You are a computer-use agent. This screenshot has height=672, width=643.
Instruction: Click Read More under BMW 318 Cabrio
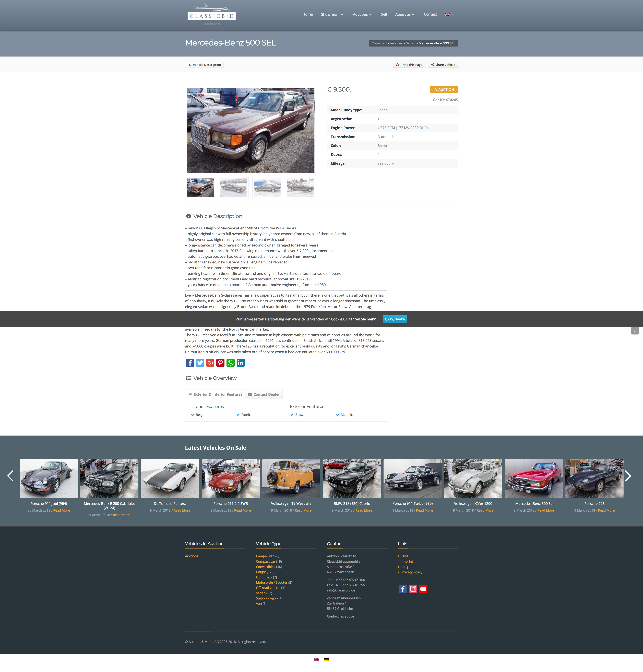coord(364,511)
